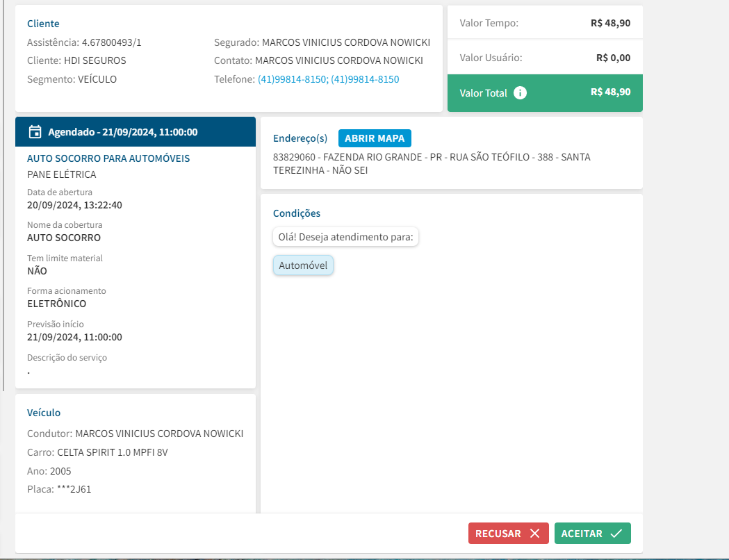729x560 pixels.
Task: Click the Segmento value VEÍCULO
Action: (x=97, y=79)
